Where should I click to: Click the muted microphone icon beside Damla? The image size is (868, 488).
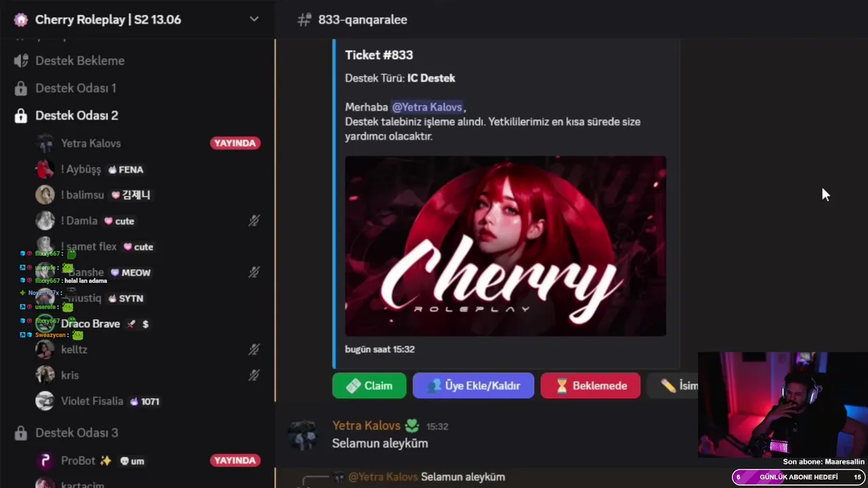254,221
